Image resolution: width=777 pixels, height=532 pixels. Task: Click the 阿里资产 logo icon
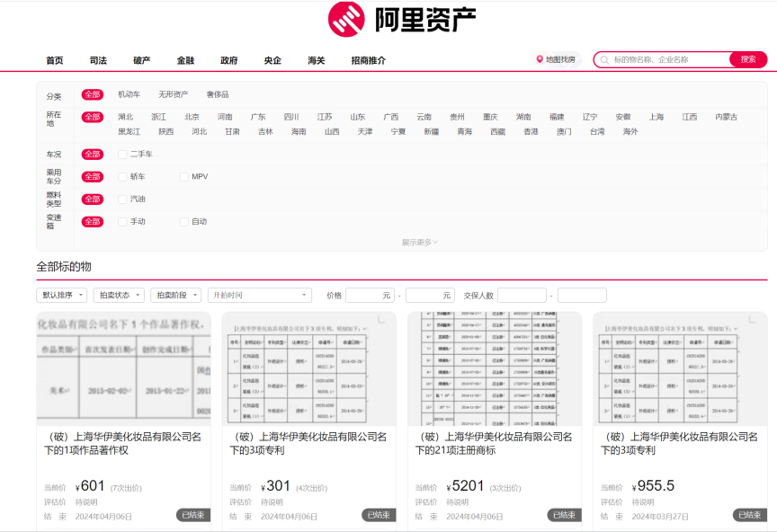(346, 19)
